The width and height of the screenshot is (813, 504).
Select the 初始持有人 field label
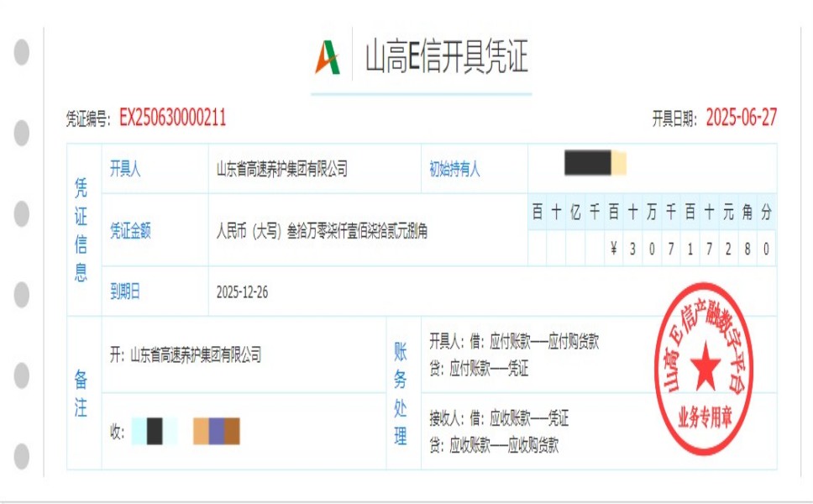click(454, 169)
